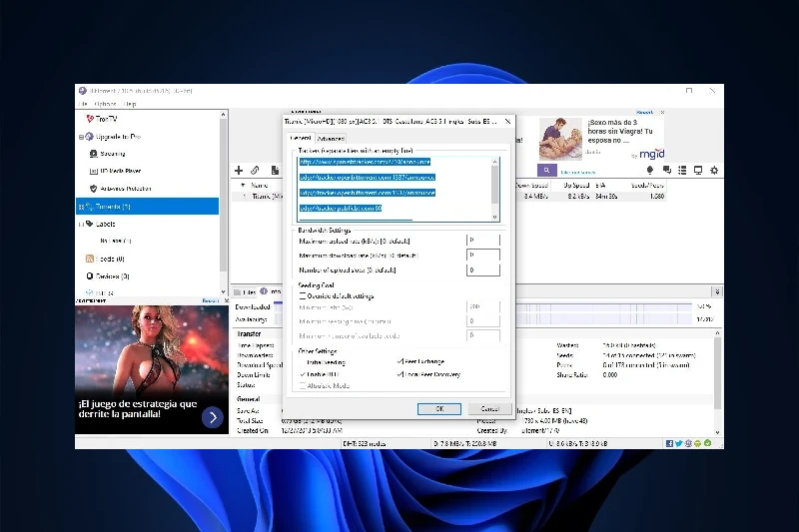Expand the Torrents tree node
This screenshot has width=799, height=532.
(81, 207)
